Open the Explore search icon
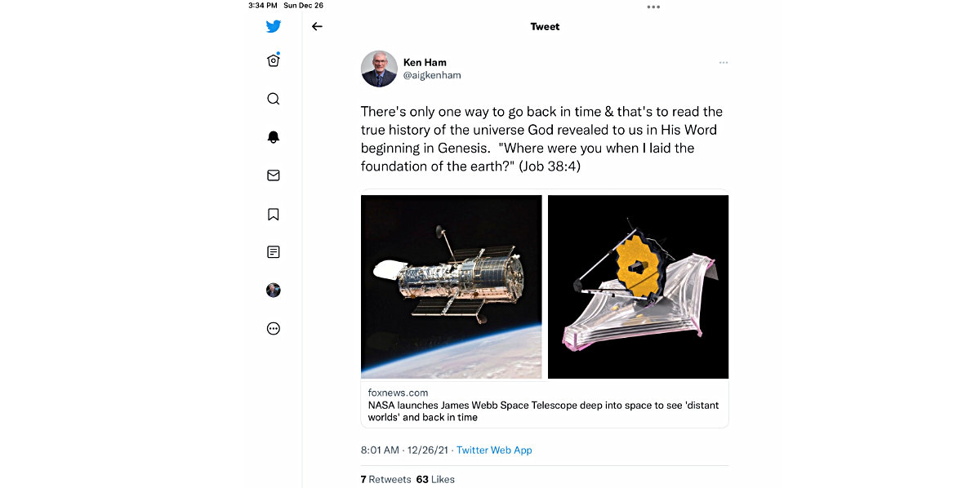This screenshot has width=980, height=488. click(x=274, y=99)
